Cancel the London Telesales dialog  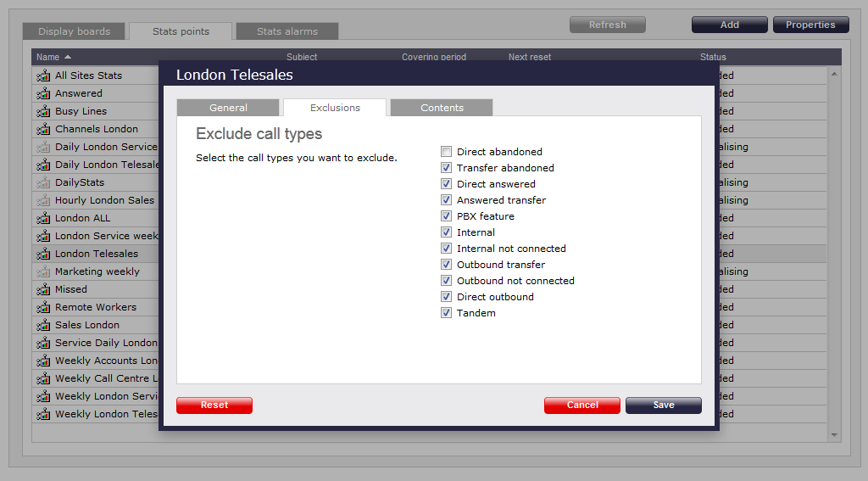tap(582, 405)
